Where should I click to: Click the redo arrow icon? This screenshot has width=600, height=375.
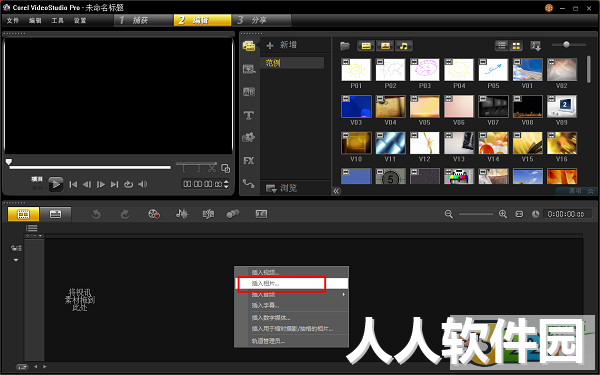125,214
